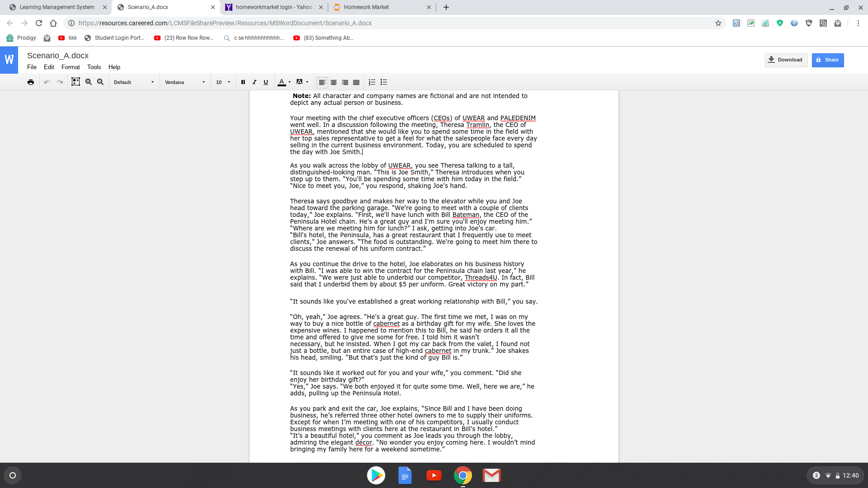Toggle numbered list

372,82
